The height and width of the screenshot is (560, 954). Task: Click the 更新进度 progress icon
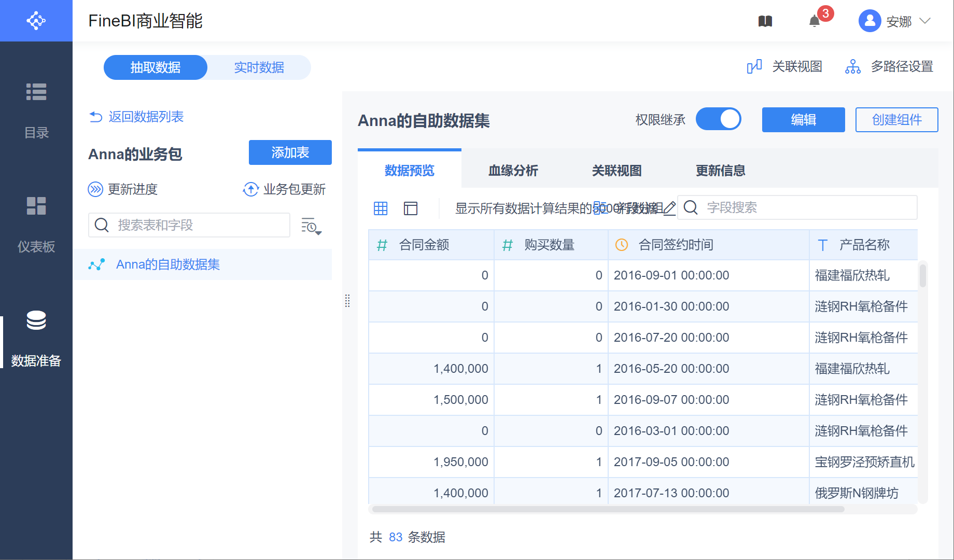95,189
